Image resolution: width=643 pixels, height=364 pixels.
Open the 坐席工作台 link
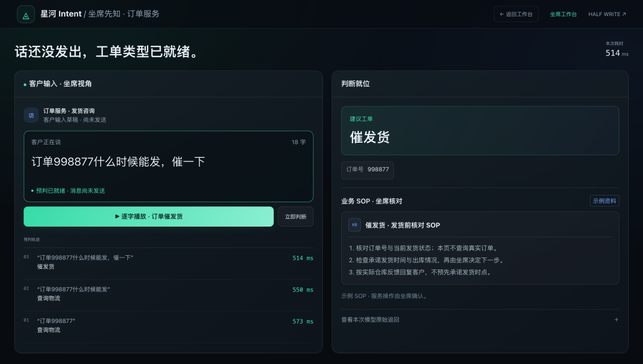[563, 14]
